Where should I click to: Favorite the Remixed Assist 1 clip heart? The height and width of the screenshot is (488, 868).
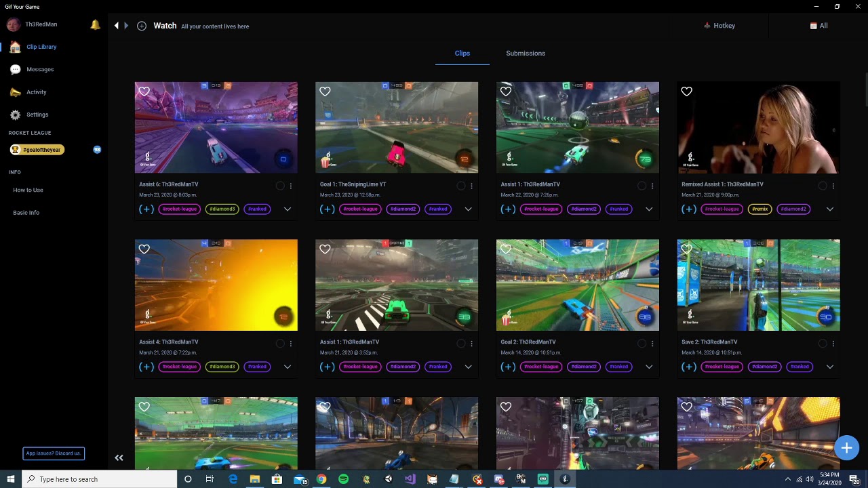click(x=686, y=91)
